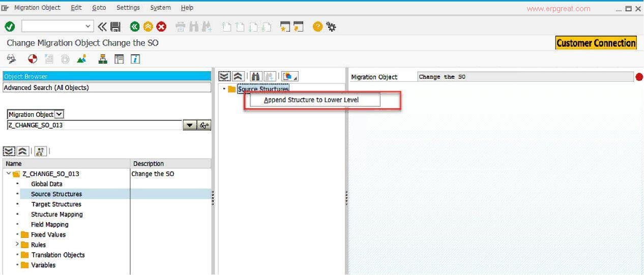This screenshot has height=275, width=644.
Task: Click the binoculars Find icon in middle pane
Action: 256,76
